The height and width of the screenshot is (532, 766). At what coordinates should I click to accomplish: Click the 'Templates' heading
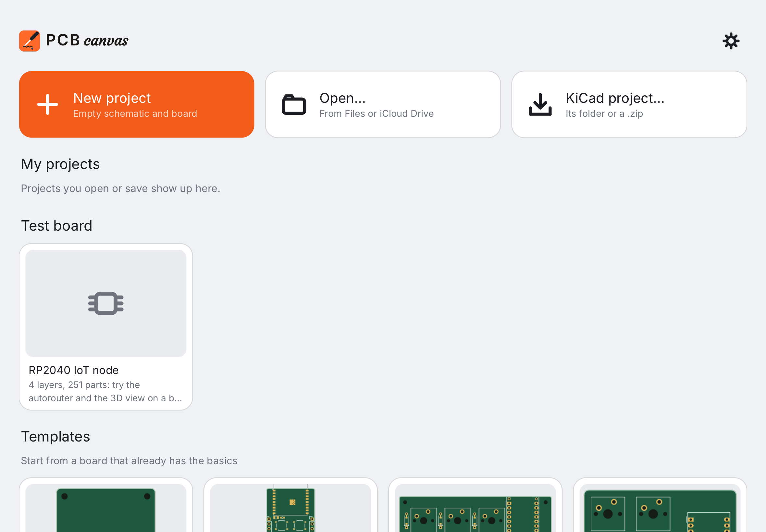[56, 437]
